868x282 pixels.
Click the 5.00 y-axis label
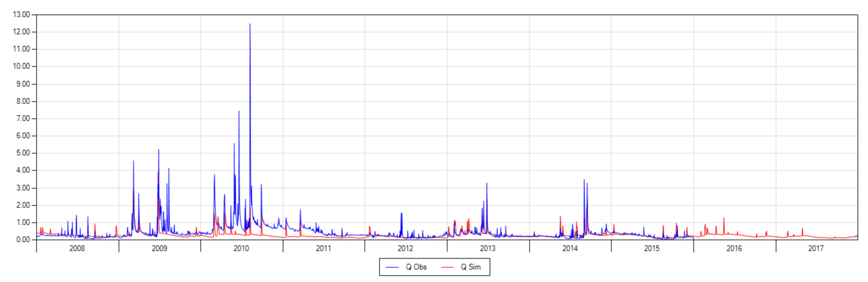click(23, 153)
